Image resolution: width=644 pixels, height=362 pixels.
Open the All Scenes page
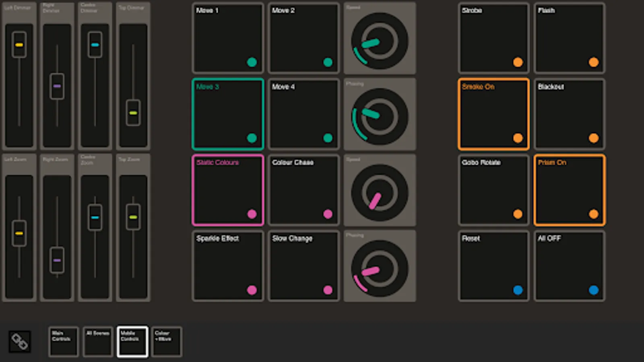coord(97,341)
